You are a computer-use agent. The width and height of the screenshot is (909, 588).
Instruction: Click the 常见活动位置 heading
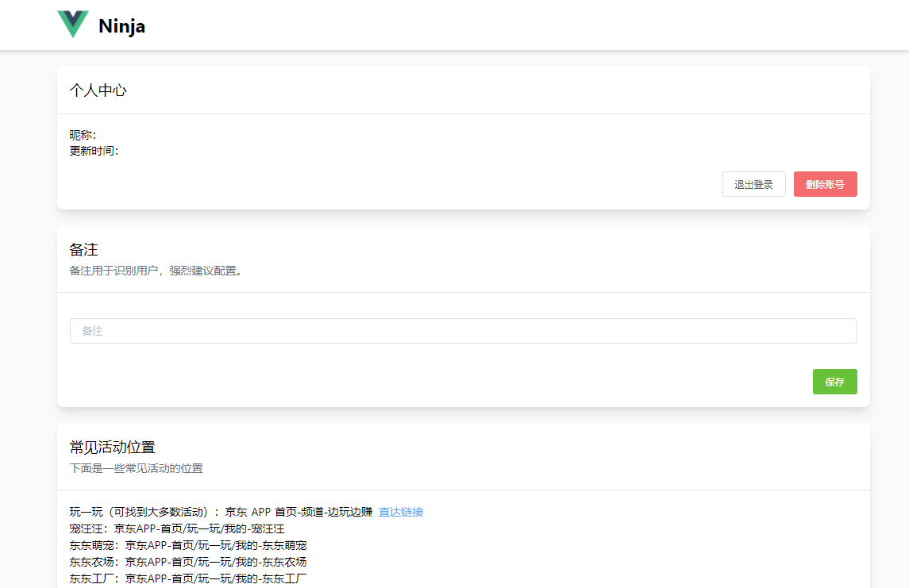[113, 448]
